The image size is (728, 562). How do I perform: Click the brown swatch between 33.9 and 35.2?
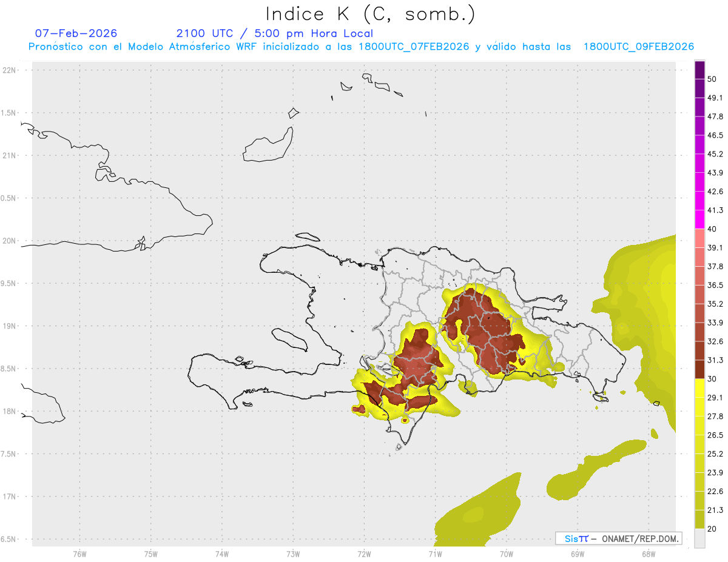pos(700,313)
